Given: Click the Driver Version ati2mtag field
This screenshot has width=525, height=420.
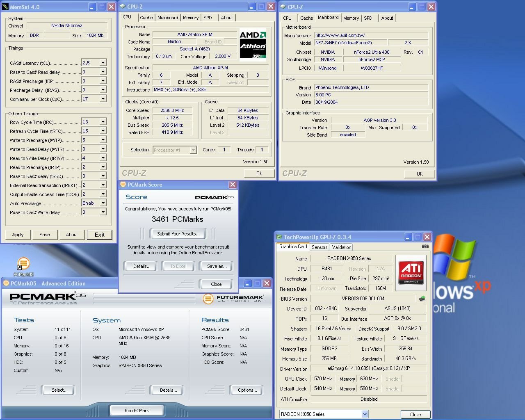Looking at the screenshot, I should (368, 368).
